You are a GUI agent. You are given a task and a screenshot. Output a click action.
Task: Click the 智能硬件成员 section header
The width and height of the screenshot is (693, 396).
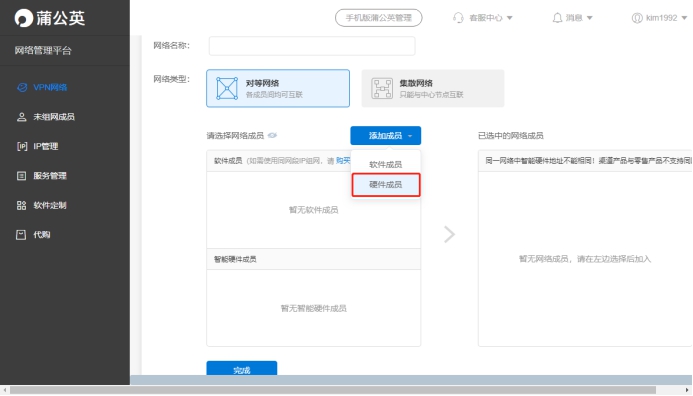[x=313, y=259]
